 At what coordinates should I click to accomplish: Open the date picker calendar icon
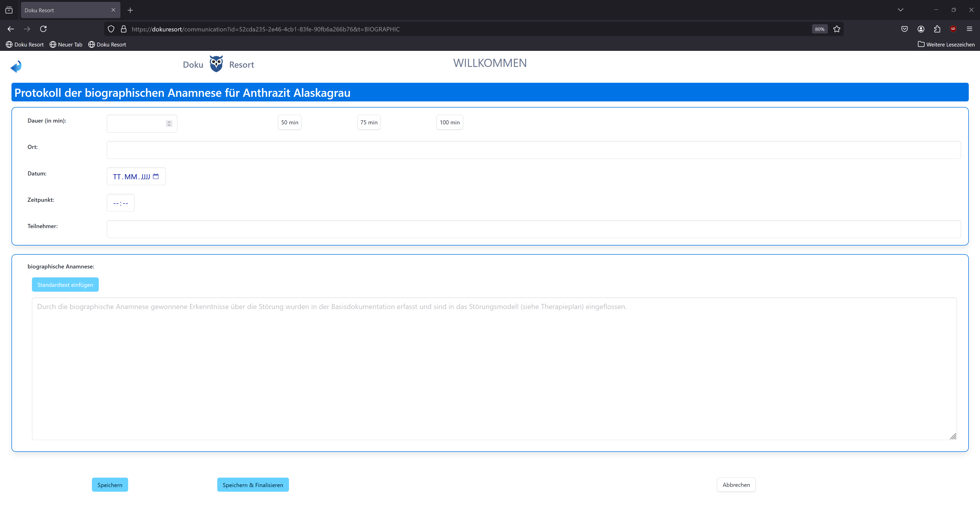coord(156,176)
